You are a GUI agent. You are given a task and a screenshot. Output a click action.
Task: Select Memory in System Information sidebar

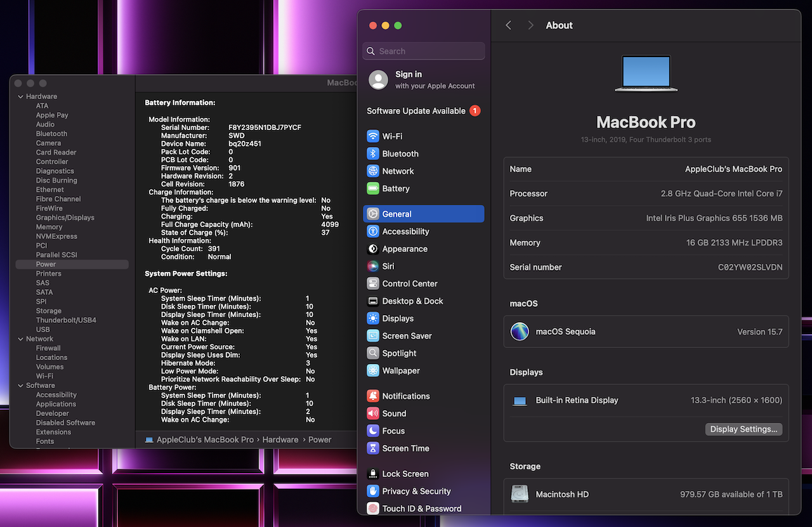(49, 227)
